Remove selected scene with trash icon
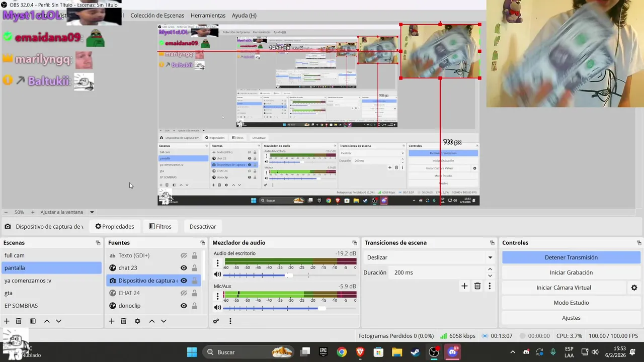This screenshot has height=362, width=644. 19,321
